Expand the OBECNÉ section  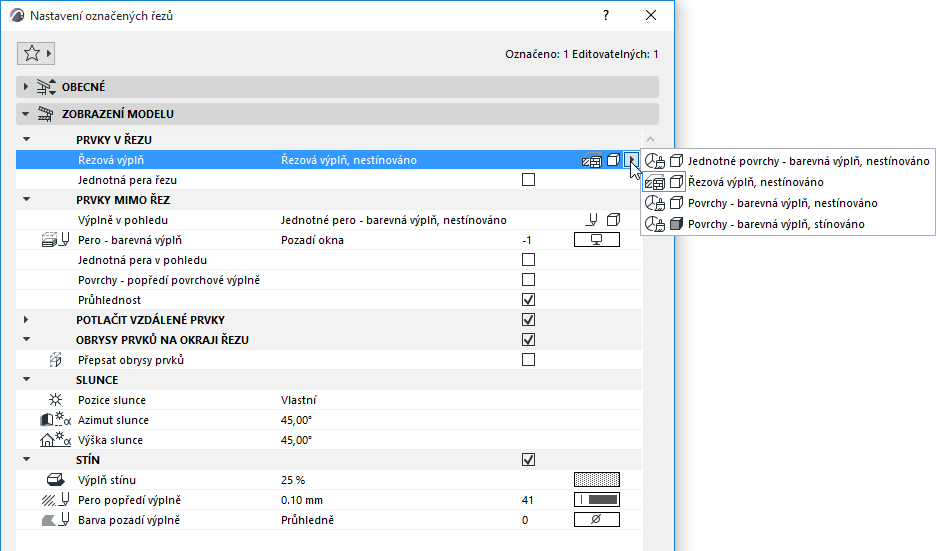pos(26,87)
